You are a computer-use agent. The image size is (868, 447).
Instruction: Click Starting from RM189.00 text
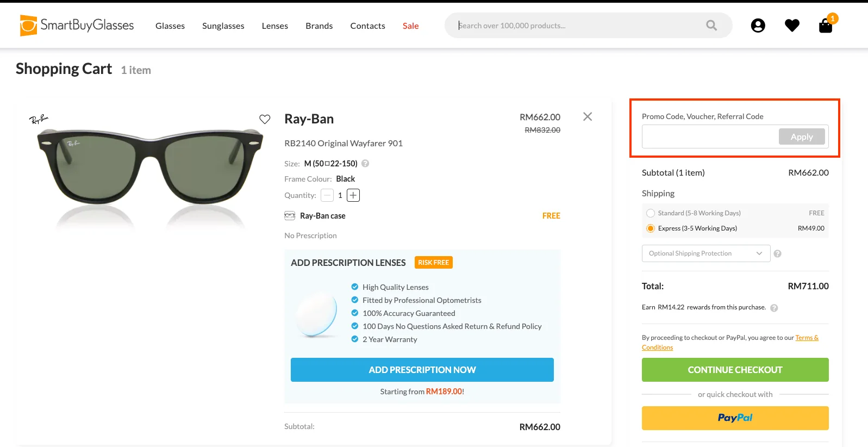422,392
